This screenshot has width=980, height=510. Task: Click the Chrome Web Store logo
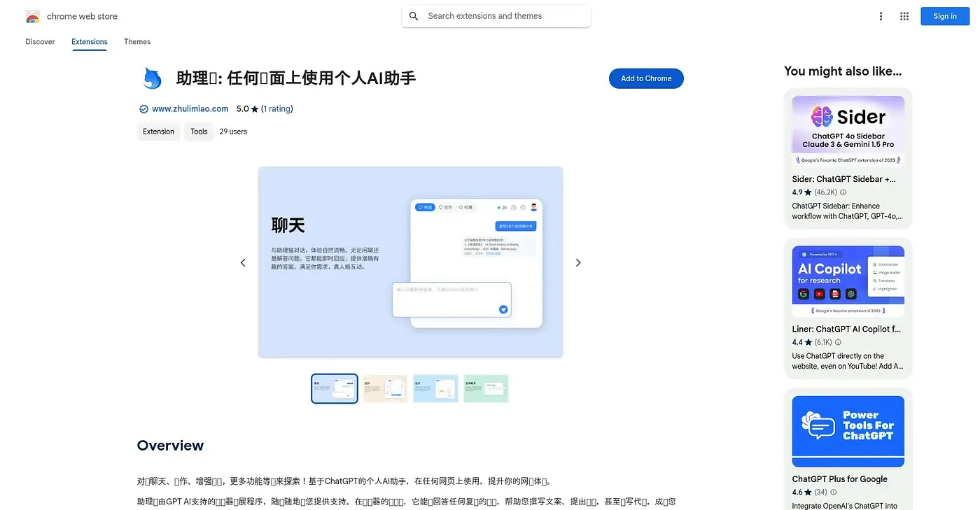(32, 16)
